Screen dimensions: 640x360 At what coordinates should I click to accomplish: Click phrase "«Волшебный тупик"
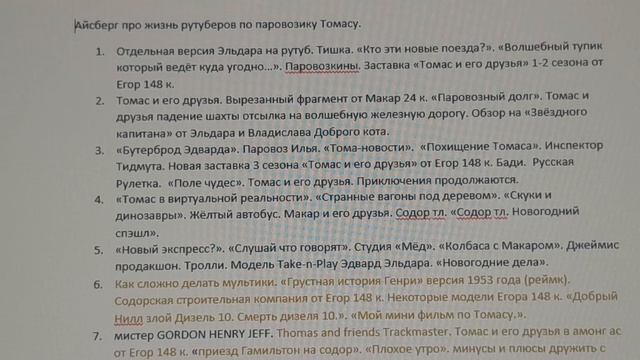551,46
